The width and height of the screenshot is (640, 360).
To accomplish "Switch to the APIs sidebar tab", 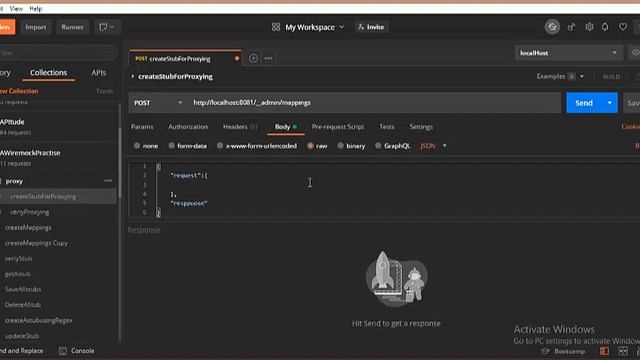I will [x=98, y=73].
